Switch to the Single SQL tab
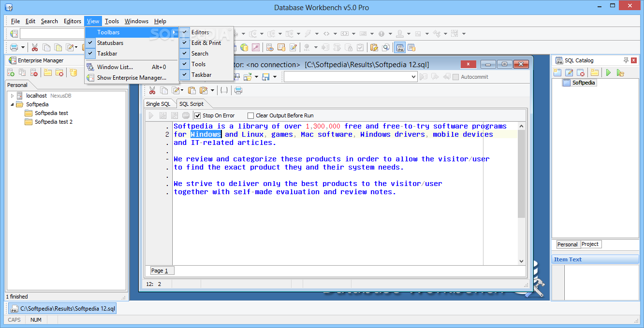This screenshot has height=328, width=644. [x=159, y=104]
